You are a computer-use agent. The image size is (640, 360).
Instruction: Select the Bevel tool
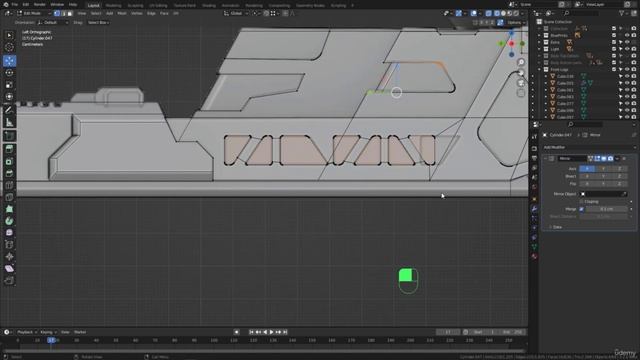point(9,173)
